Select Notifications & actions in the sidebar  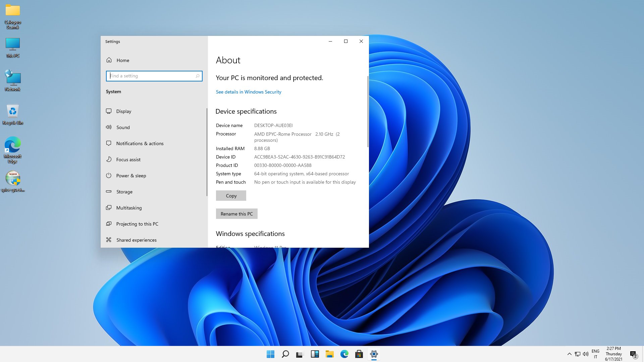tap(140, 143)
